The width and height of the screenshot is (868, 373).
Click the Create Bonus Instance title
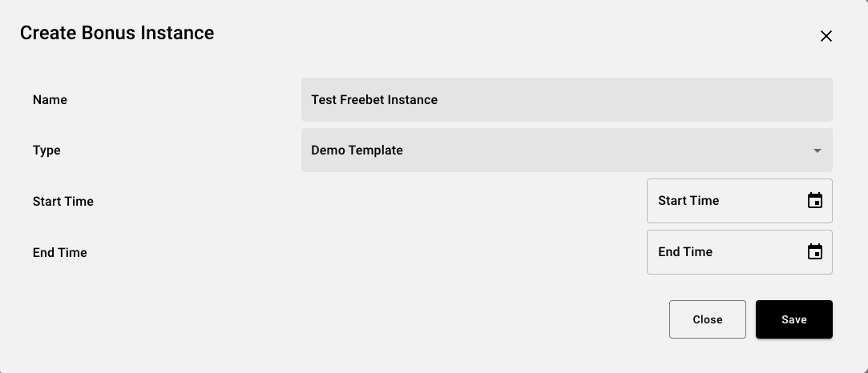(117, 33)
